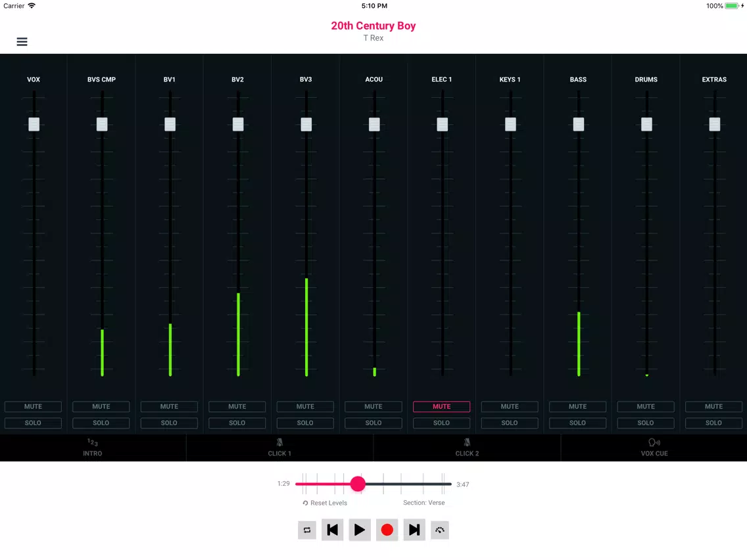The image size is (747, 560).
Task: Mute the BV2 channel
Action: (x=237, y=407)
